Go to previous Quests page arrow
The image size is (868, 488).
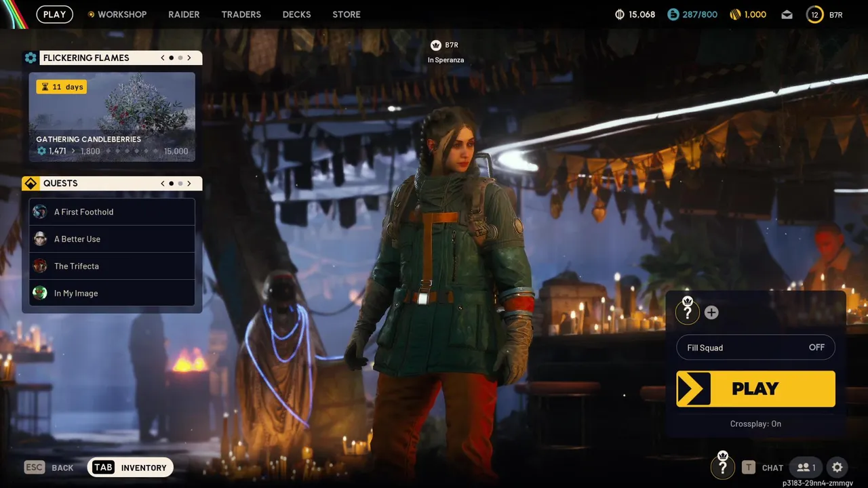(163, 183)
